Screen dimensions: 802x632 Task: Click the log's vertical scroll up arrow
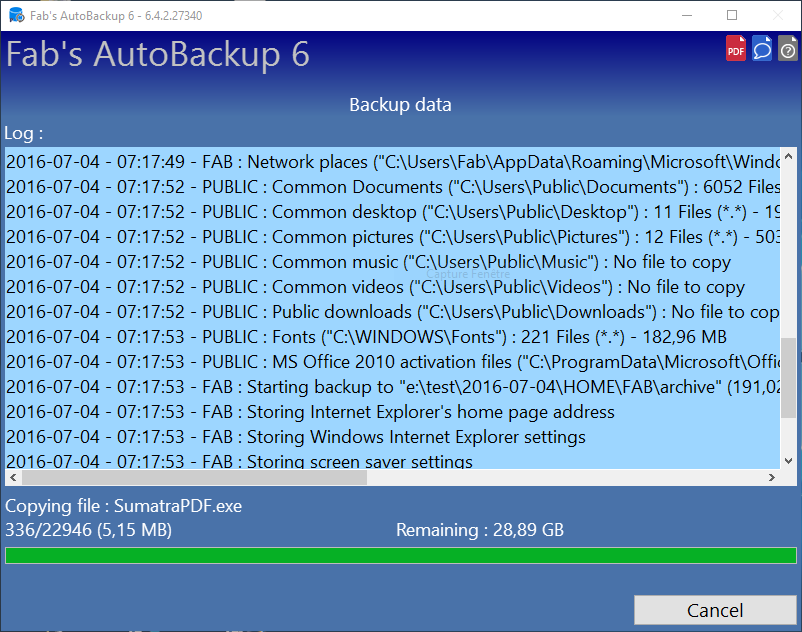[x=788, y=157]
